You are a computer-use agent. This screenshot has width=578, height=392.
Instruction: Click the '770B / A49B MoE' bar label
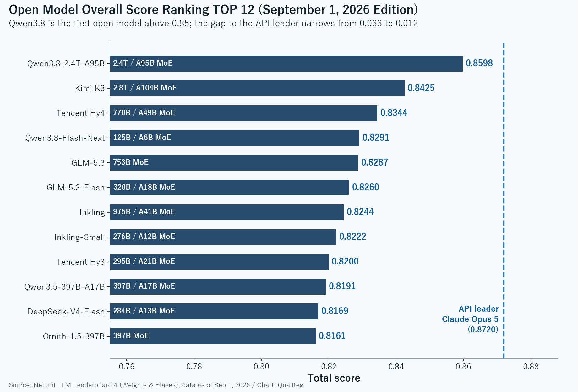pyautogui.click(x=144, y=113)
